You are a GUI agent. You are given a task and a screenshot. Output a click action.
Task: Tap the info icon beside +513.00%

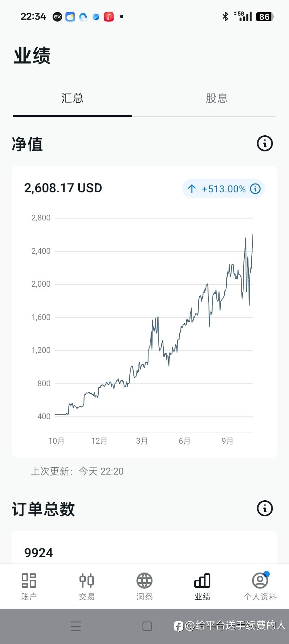[x=255, y=189]
